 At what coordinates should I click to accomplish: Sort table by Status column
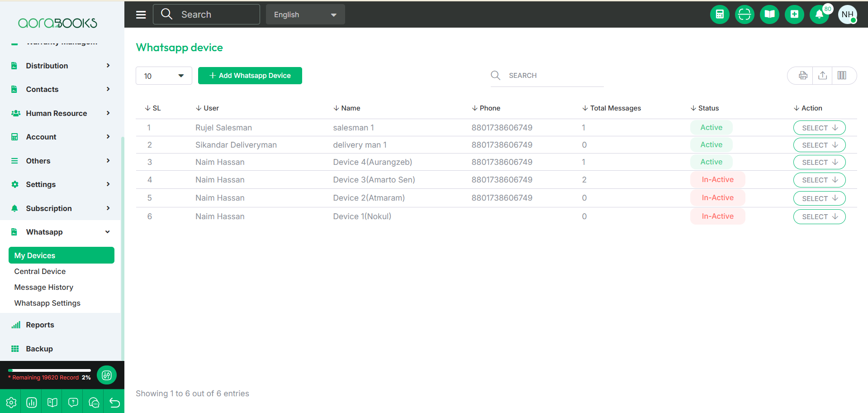pos(705,108)
